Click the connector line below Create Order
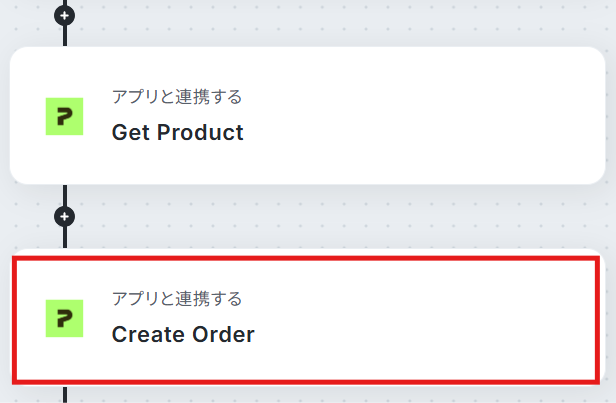This screenshot has width=616, height=403. coord(65,395)
